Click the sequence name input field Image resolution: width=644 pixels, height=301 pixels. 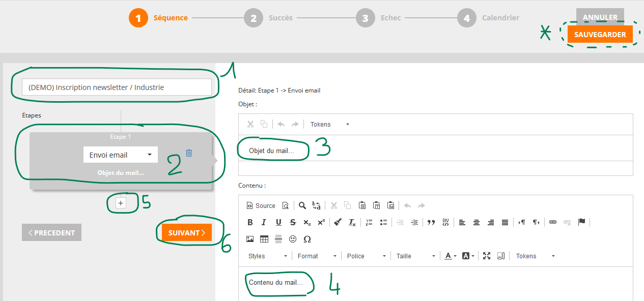pyautogui.click(x=117, y=87)
